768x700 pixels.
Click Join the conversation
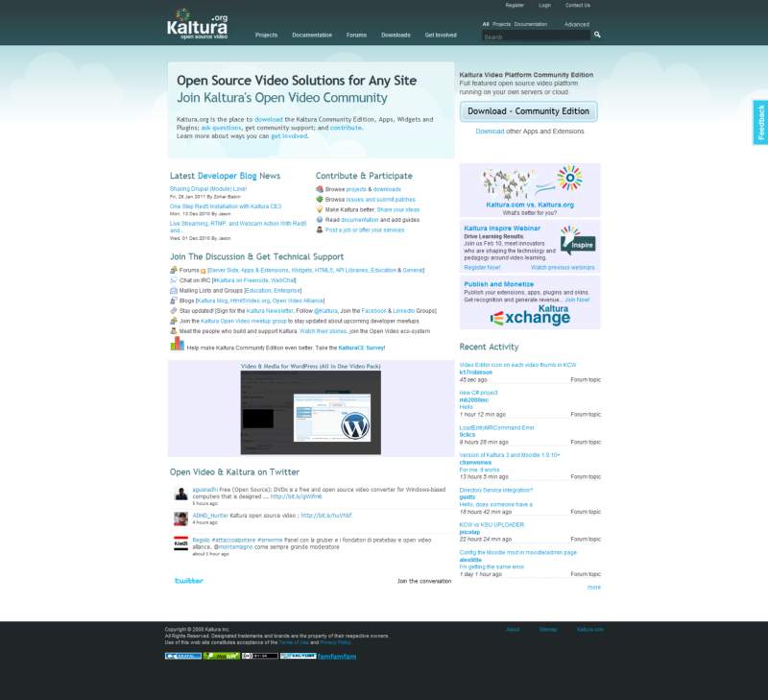coord(424,581)
